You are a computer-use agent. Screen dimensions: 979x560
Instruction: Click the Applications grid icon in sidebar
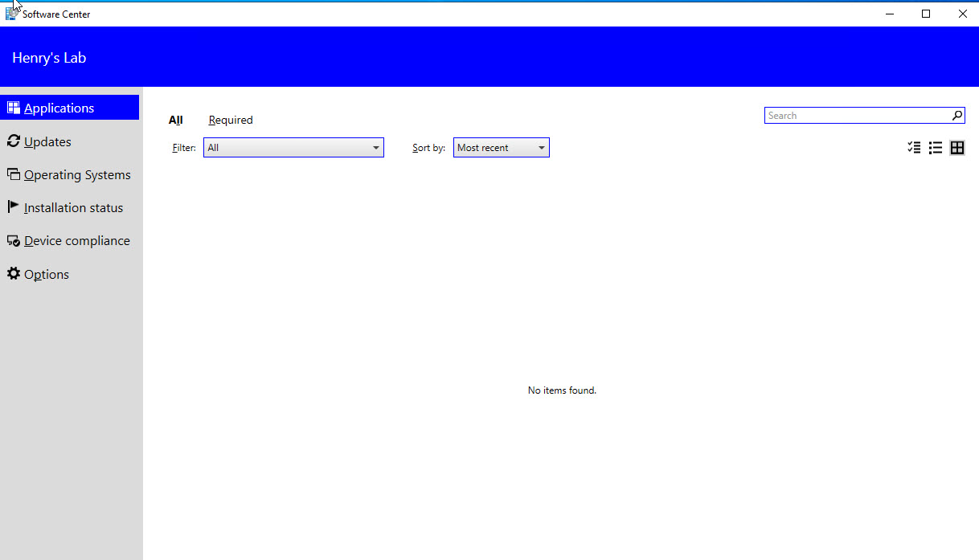coord(13,108)
